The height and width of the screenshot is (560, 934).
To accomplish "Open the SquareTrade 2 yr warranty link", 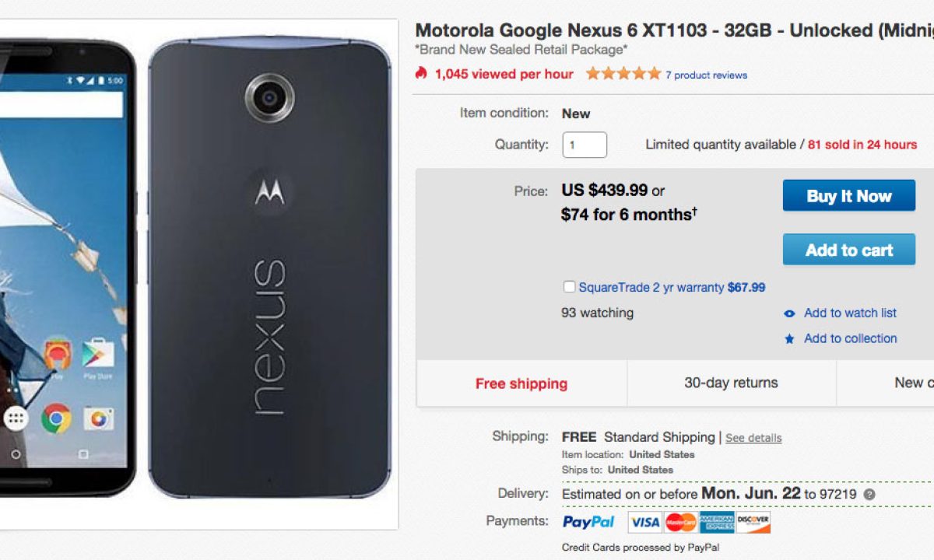I will 651,287.
